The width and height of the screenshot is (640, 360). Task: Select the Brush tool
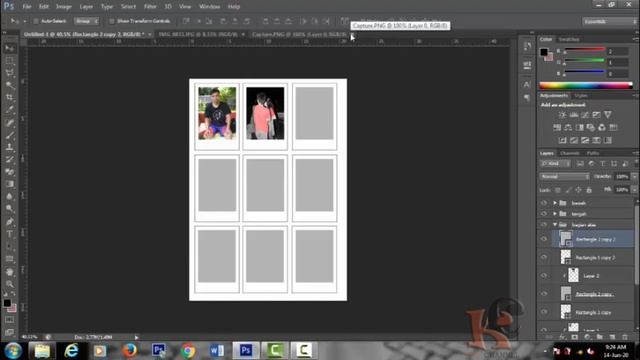[9, 135]
